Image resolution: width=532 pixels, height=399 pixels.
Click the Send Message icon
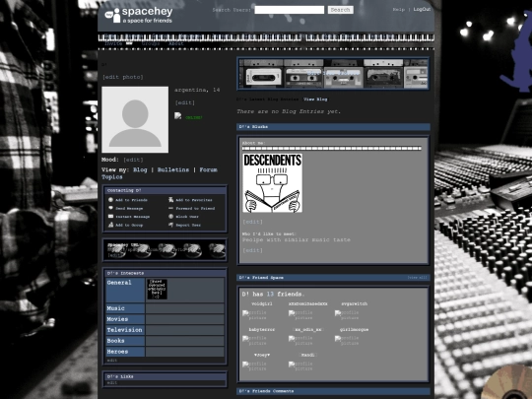click(110, 208)
